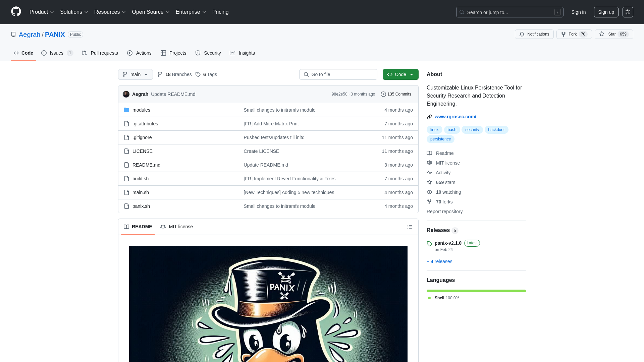Image resolution: width=644 pixels, height=362 pixels.
Task: Click the Sign up button
Action: coord(606,12)
